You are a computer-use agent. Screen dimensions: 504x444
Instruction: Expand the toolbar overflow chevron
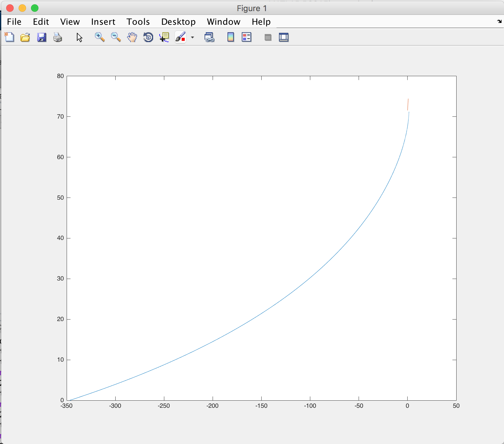tap(499, 21)
